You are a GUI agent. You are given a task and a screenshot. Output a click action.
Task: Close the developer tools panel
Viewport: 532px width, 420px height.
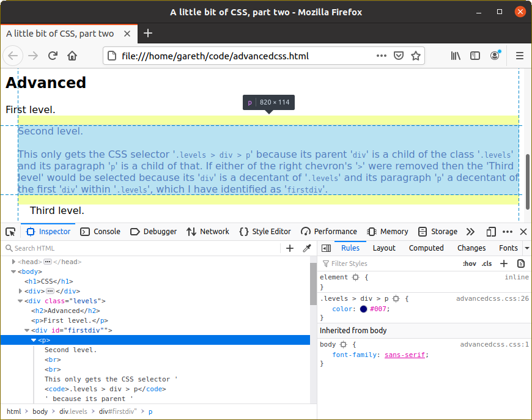coord(523,232)
